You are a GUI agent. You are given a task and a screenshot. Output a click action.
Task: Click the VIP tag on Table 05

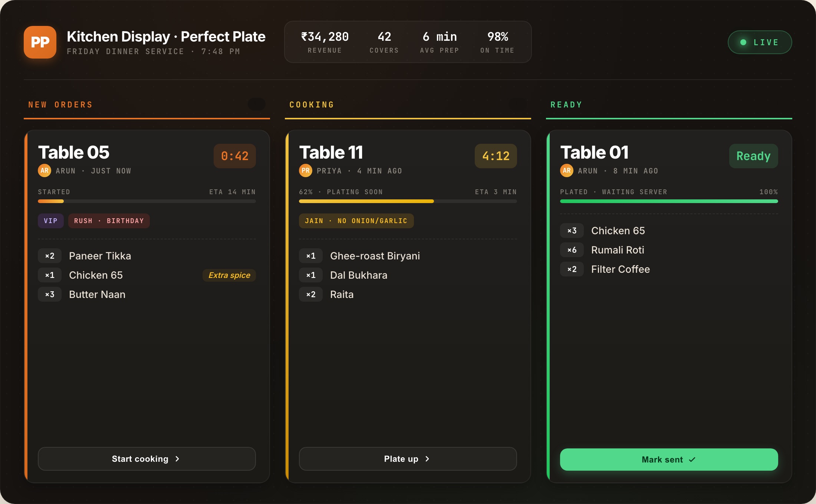pos(51,221)
